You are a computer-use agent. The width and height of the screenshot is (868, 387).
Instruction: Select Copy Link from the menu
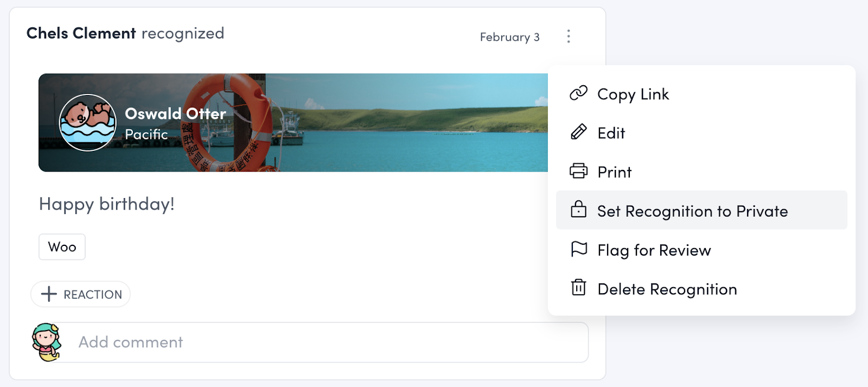click(633, 94)
